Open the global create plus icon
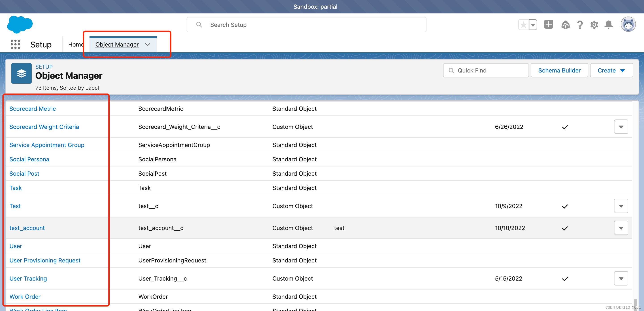The height and width of the screenshot is (311, 644). pyautogui.click(x=548, y=24)
